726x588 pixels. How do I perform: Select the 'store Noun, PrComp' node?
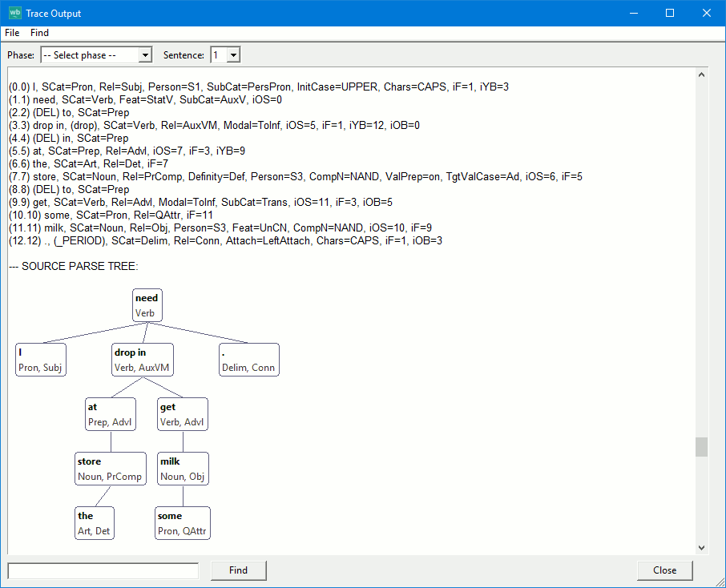111,469
